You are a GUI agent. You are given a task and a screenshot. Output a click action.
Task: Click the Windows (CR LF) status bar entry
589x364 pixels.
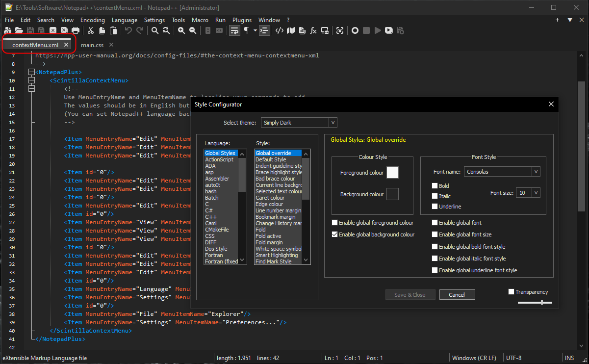pos(474,358)
